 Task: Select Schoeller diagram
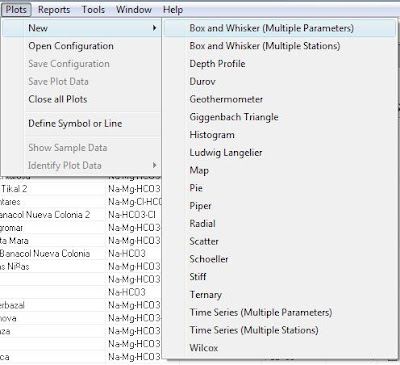coord(209,259)
